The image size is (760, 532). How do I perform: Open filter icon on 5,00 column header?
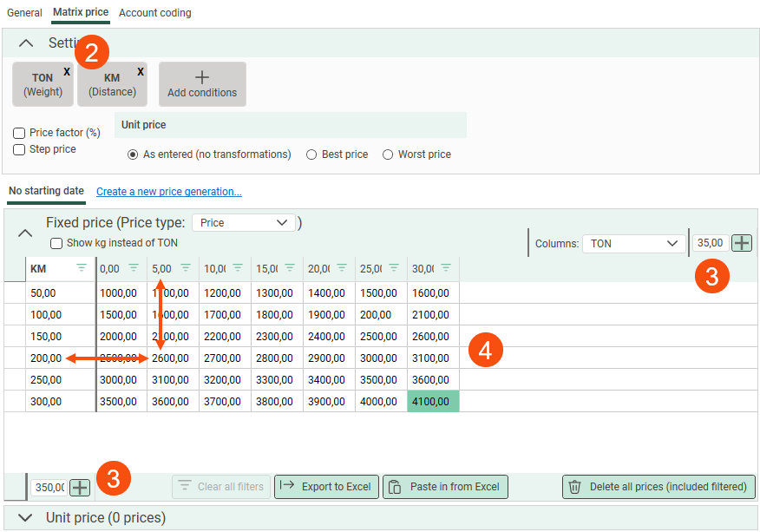tap(186, 268)
